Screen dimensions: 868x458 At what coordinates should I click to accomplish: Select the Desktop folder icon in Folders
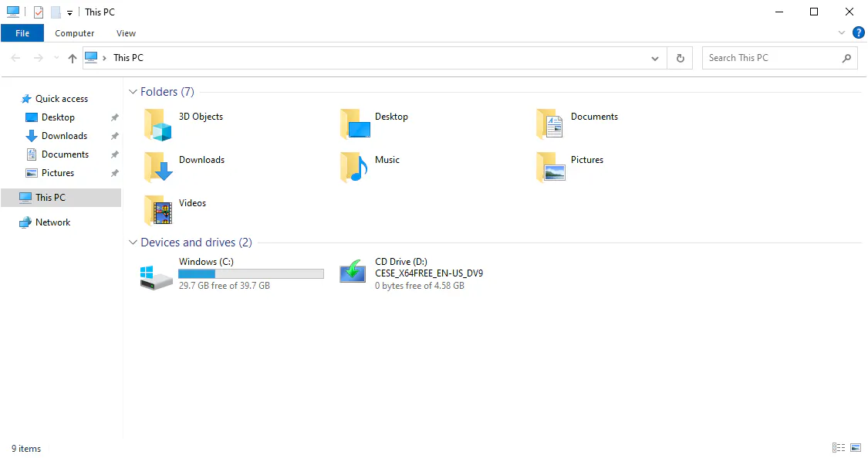click(355, 124)
